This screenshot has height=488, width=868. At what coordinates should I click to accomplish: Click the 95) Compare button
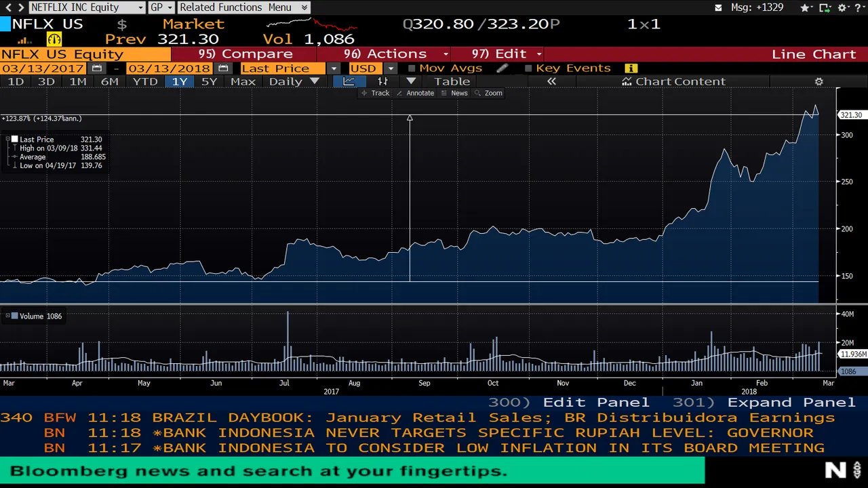245,54
